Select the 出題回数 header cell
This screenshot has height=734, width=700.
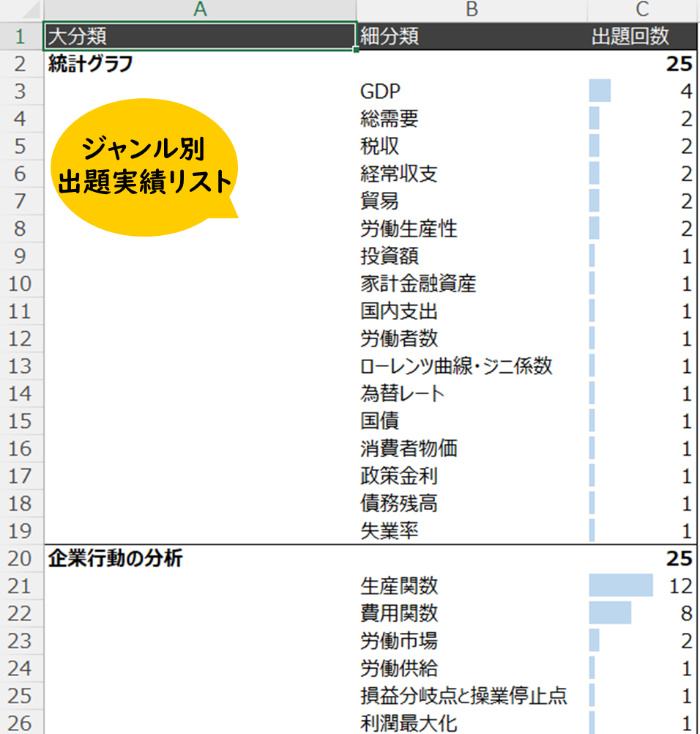[642, 34]
